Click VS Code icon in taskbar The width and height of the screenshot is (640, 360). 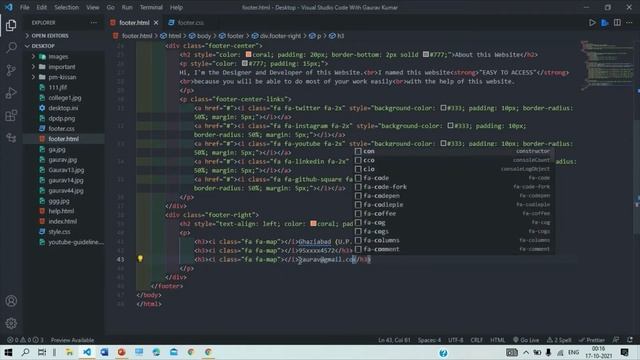[x=87, y=352]
